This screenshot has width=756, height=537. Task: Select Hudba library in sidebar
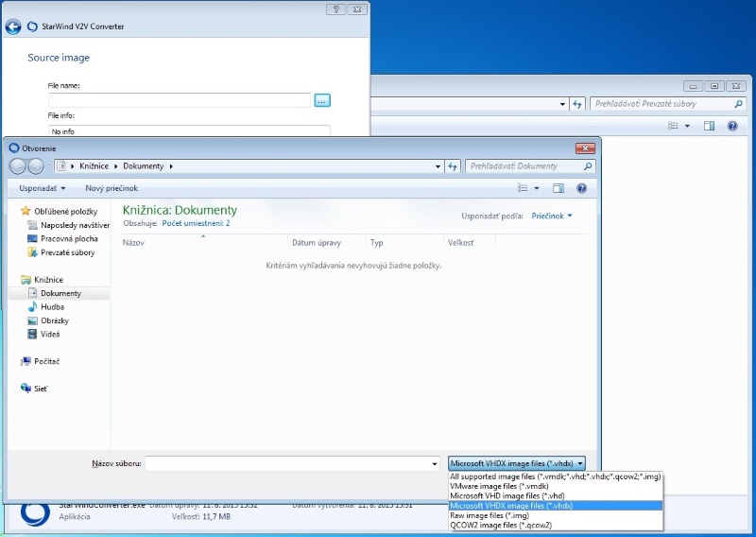point(46,306)
